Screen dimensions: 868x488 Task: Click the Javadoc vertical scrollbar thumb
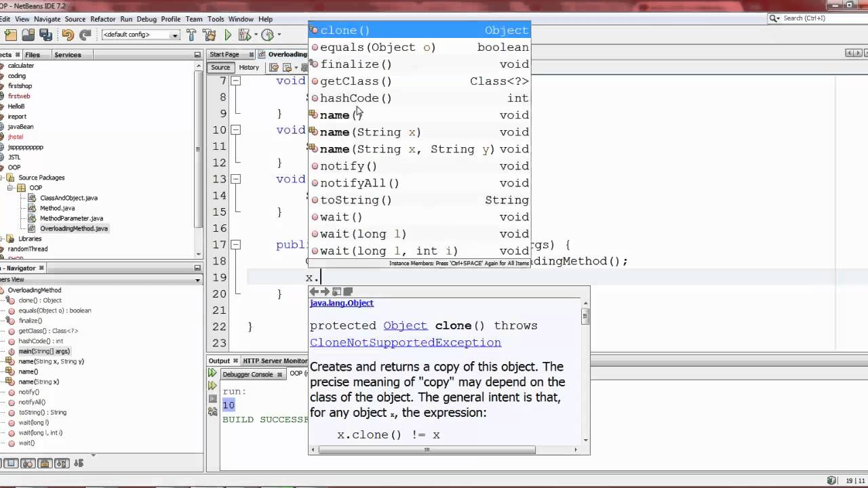point(586,316)
